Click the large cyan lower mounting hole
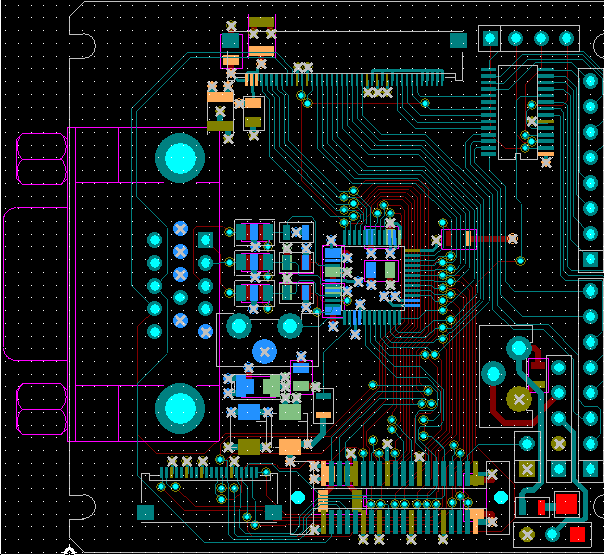The image size is (604, 555). [180, 408]
